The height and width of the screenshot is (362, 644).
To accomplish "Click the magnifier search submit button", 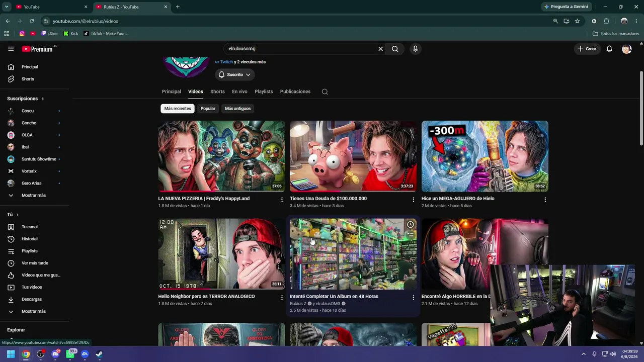I will tap(395, 49).
